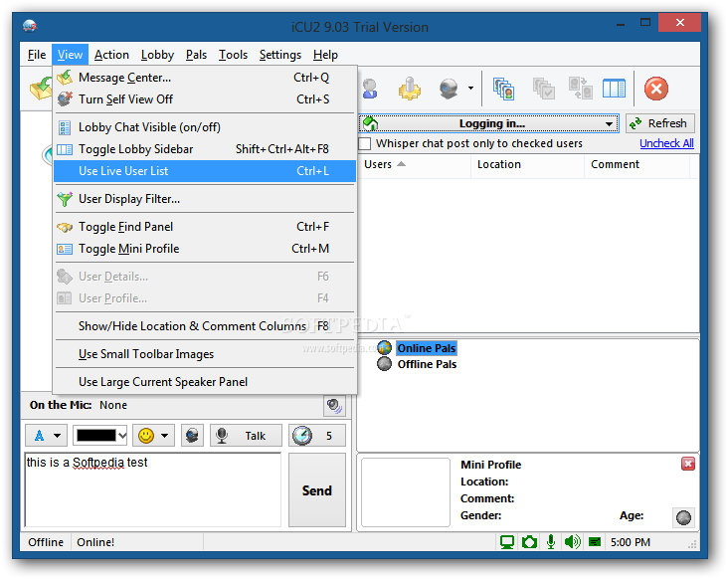Open the Action menu
This screenshot has height=579, width=728.
tap(111, 55)
